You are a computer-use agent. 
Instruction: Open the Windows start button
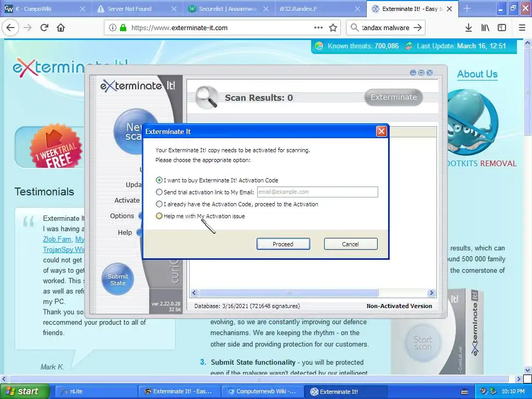pyautogui.click(x=24, y=392)
